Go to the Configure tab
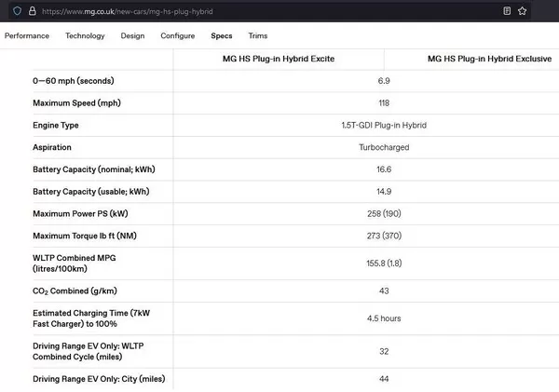 coord(178,35)
